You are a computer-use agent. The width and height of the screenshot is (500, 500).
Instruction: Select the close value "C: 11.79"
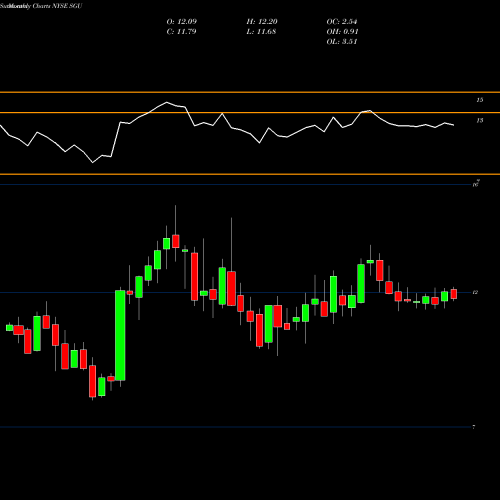point(181,32)
